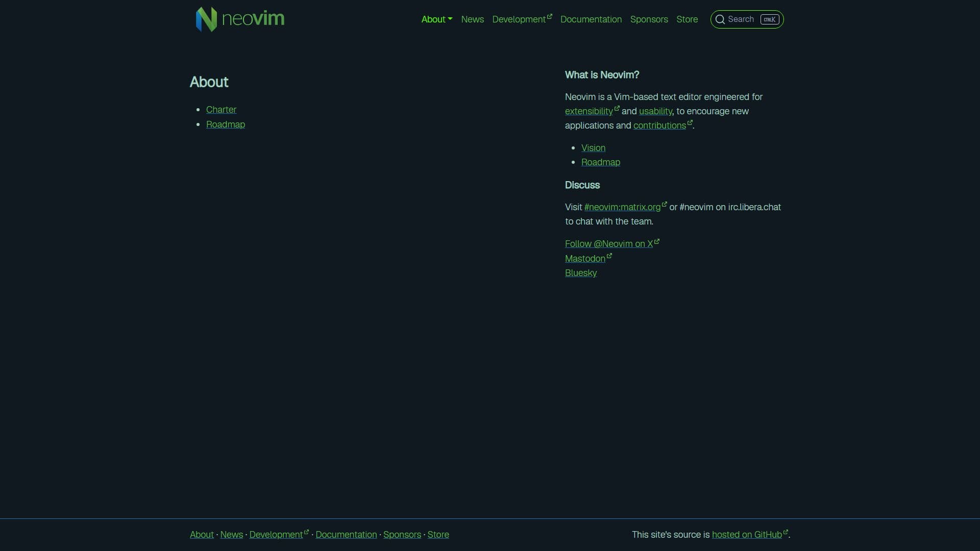This screenshot has height=551, width=980.
Task: Follow the contributions link
Action: (x=663, y=126)
